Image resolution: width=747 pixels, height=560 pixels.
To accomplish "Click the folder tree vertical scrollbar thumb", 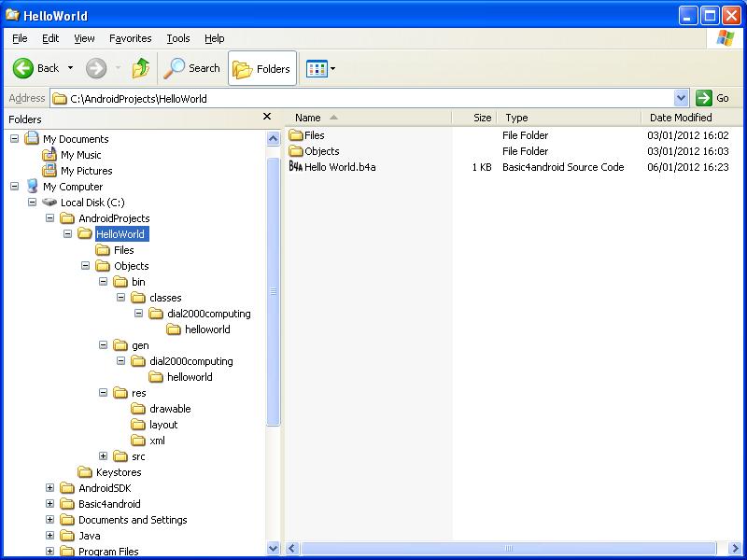I will click(x=274, y=291).
